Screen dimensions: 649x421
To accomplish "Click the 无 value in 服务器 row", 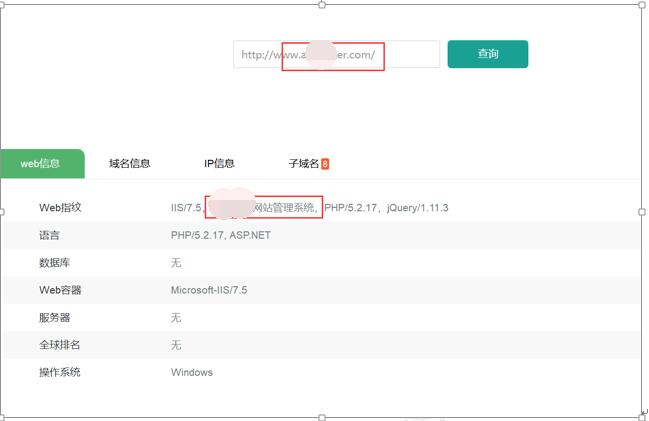I will pos(176,318).
